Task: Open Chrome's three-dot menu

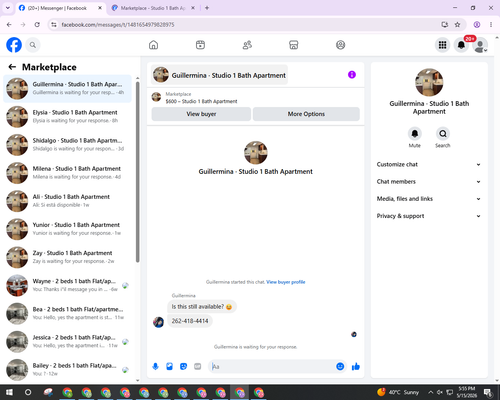Action: click(491, 25)
